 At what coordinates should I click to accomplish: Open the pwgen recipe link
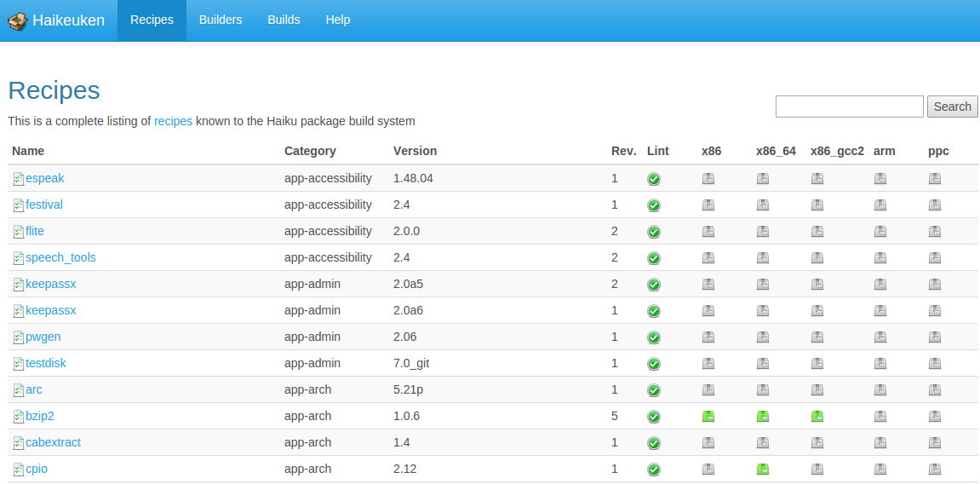[x=43, y=337]
